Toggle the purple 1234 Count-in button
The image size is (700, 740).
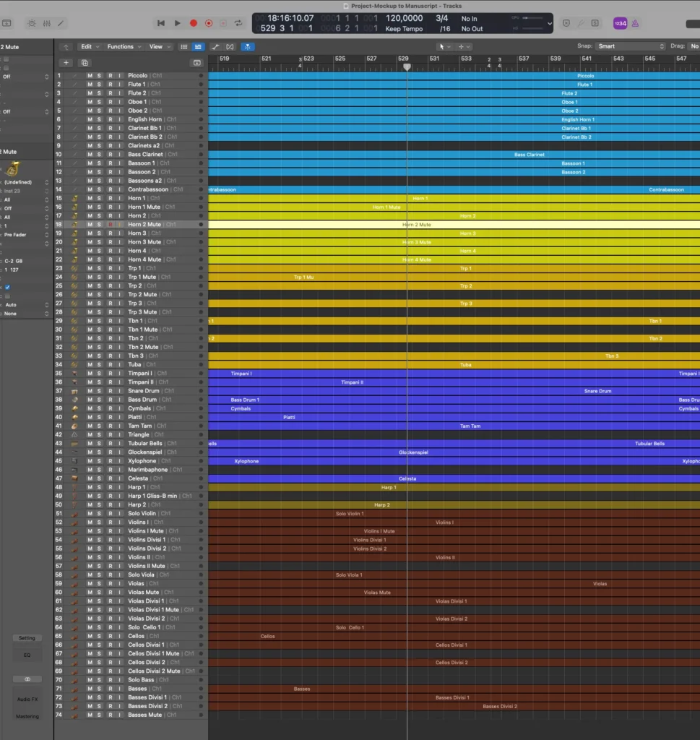click(x=620, y=23)
